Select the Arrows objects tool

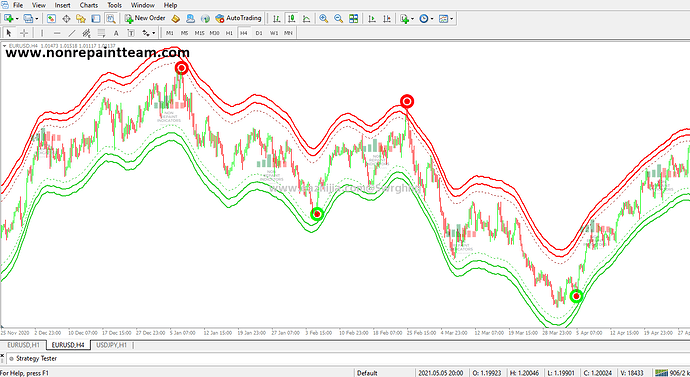(146, 33)
